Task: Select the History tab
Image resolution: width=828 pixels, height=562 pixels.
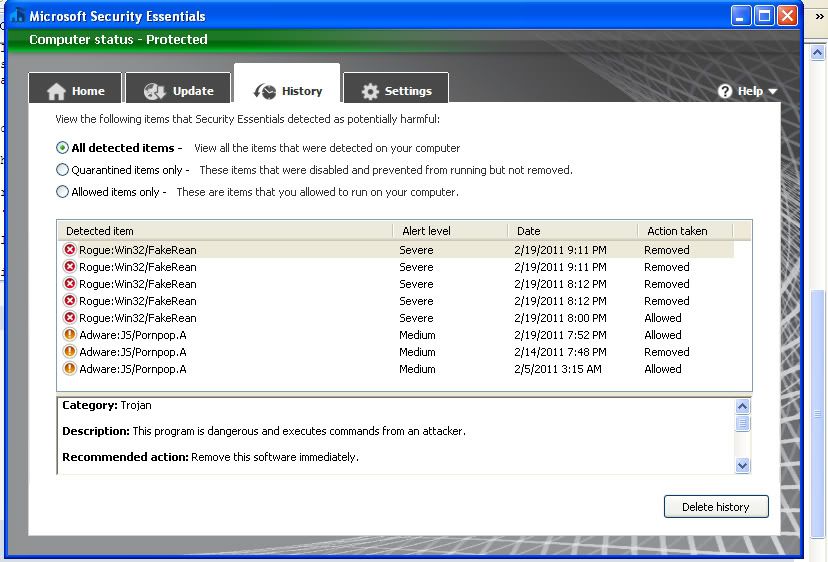Action: (x=287, y=85)
